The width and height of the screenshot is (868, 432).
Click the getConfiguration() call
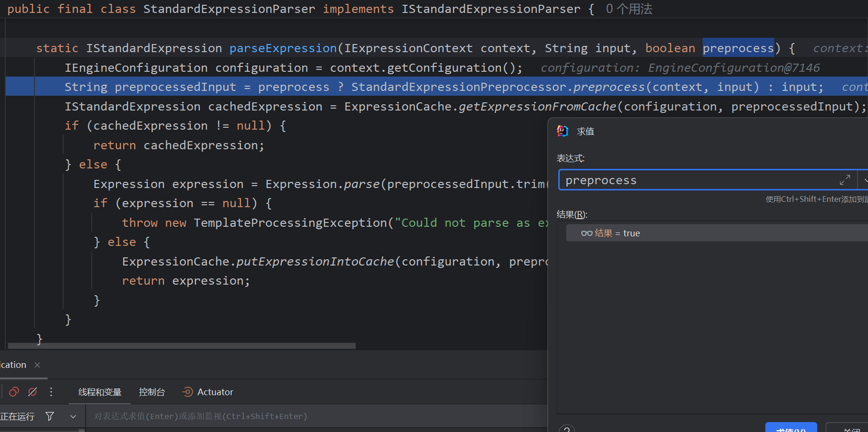pyautogui.click(x=451, y=68)
